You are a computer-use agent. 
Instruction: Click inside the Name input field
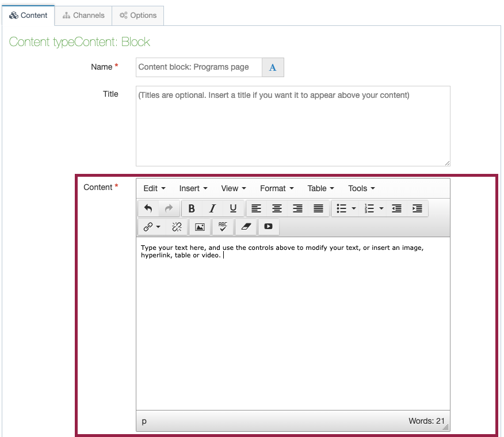click(x=196, y=67)
